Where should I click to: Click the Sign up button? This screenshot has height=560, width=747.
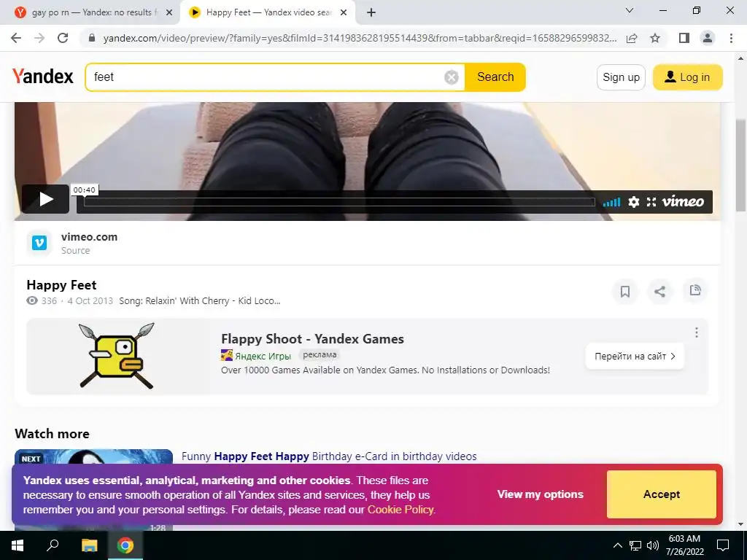621,77
